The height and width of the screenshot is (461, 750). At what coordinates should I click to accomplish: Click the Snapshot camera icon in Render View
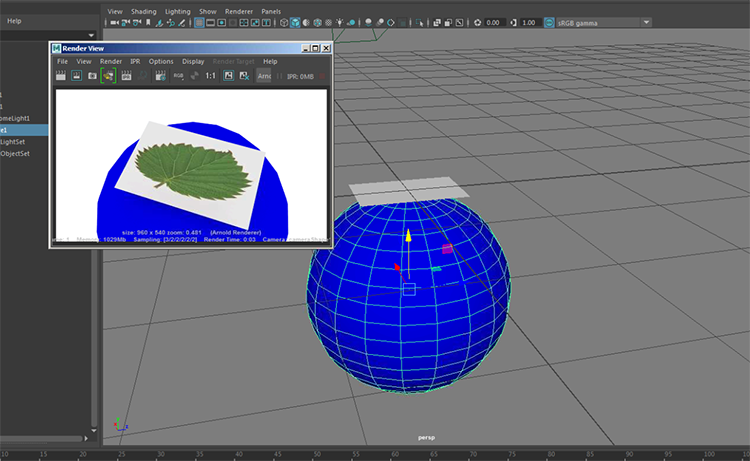click(x=91, y=75)
